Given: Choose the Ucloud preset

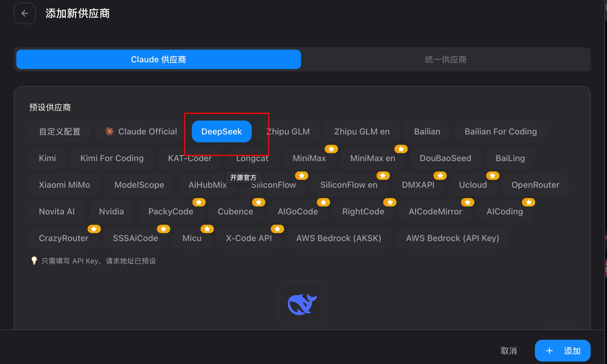Looking at the screenshot, I should pos(473,185).
